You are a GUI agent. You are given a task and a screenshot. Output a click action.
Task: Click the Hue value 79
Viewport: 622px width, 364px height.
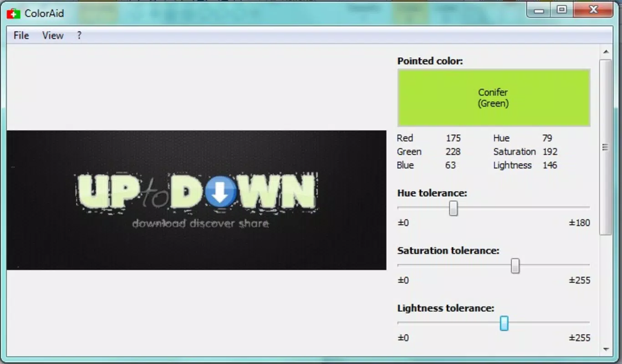coord(547,138)
